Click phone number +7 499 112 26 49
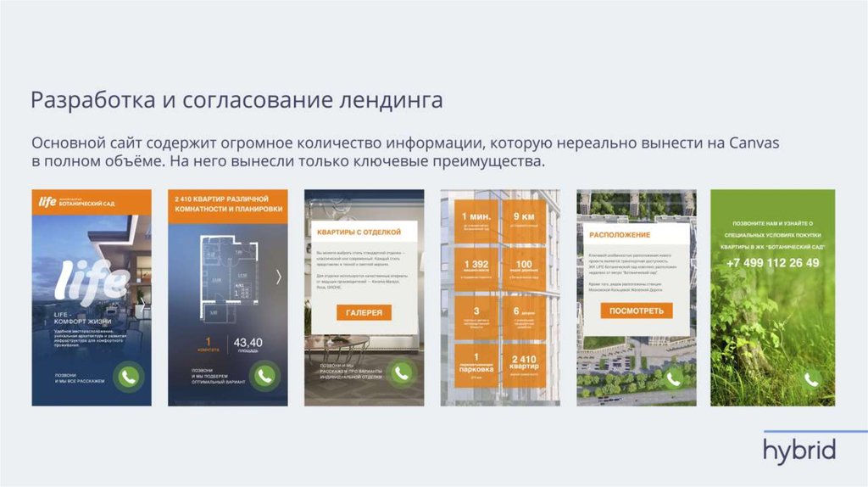Screen dimensions: 868x487 click(x=773, y=263)
